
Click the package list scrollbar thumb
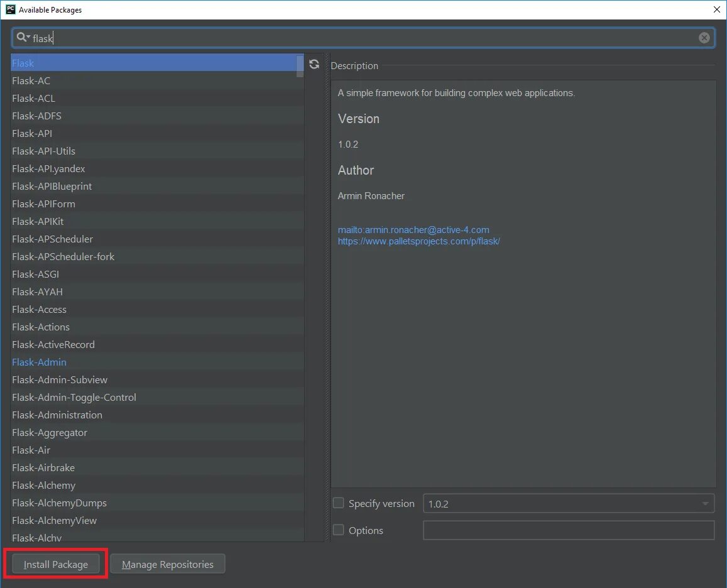coord(300,66)
